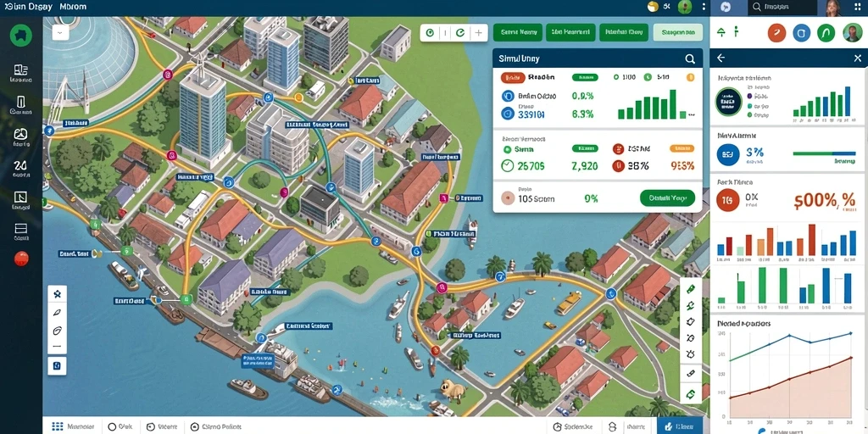This screenshot has width=868, height=434.
Task: Expand the white chevron dropdown on map corner
Action: pyautogui.click(x=60, y=33)
